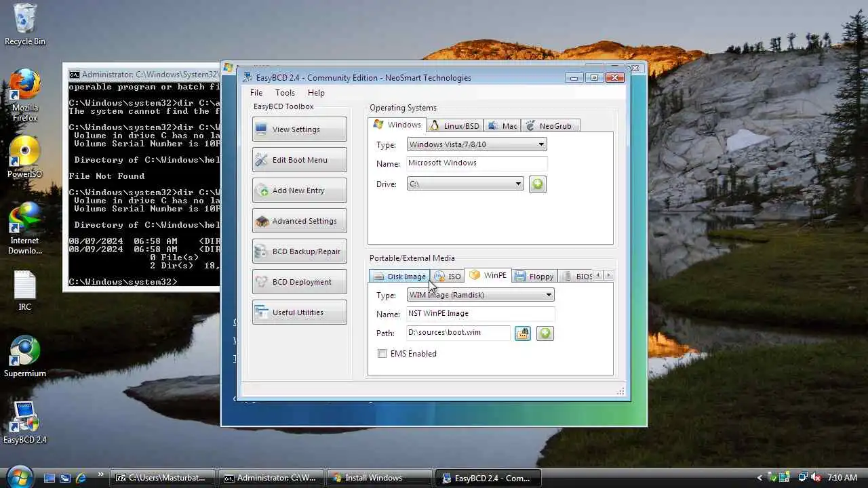This screenshot has width=868, height=488.
Task: Open the Help menu
Action: [x=316, y=93]
